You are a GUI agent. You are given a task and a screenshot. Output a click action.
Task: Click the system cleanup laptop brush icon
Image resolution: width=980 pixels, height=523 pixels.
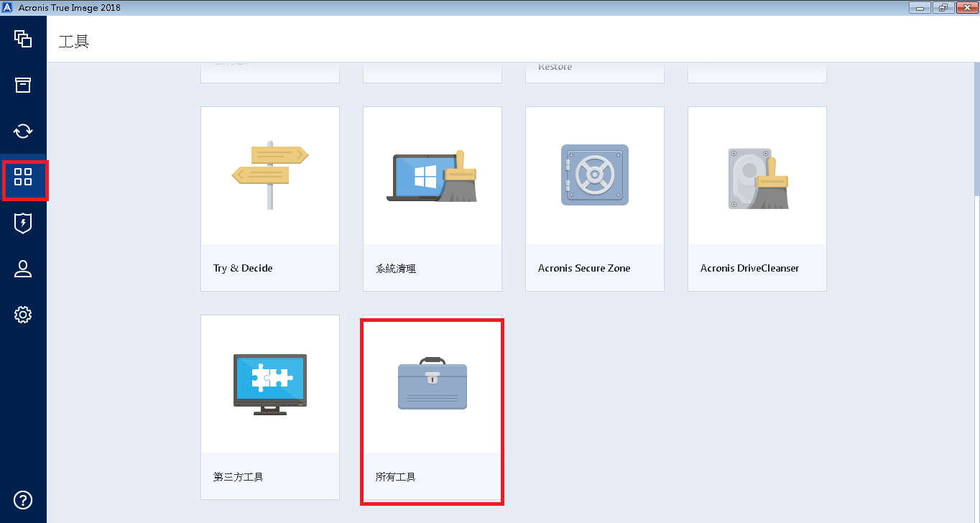pyautogui.click(x=432, y=177)
